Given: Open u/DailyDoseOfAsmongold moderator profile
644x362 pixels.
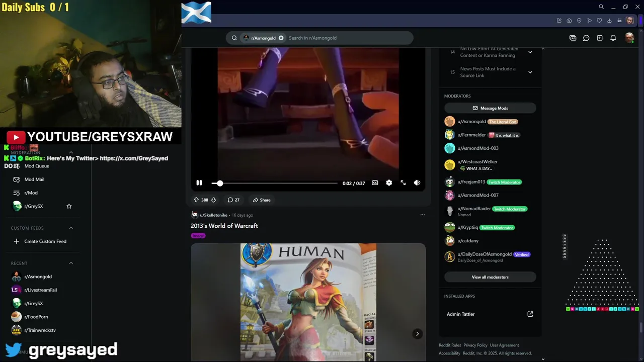Looking at the screenshot, I should click(485, 254).
